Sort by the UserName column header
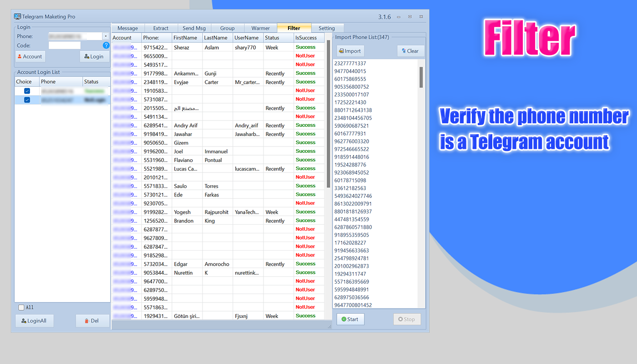637x364 pixels. [248, 38]
